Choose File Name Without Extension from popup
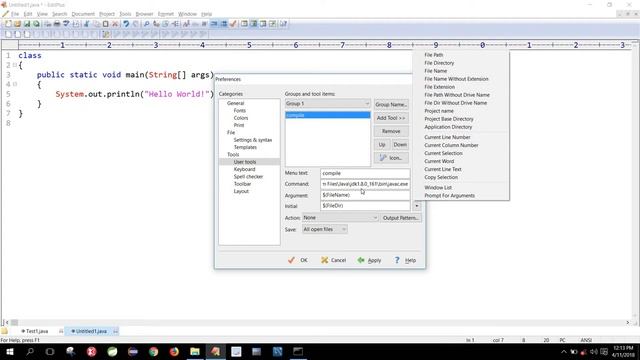 456,79
